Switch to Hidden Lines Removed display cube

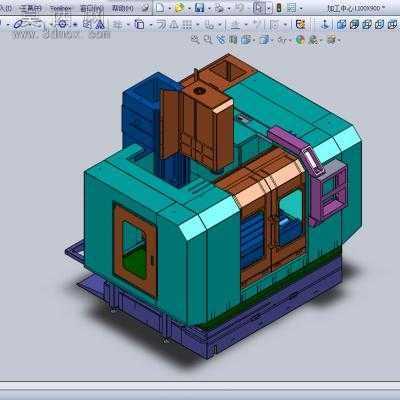[367, 24]
